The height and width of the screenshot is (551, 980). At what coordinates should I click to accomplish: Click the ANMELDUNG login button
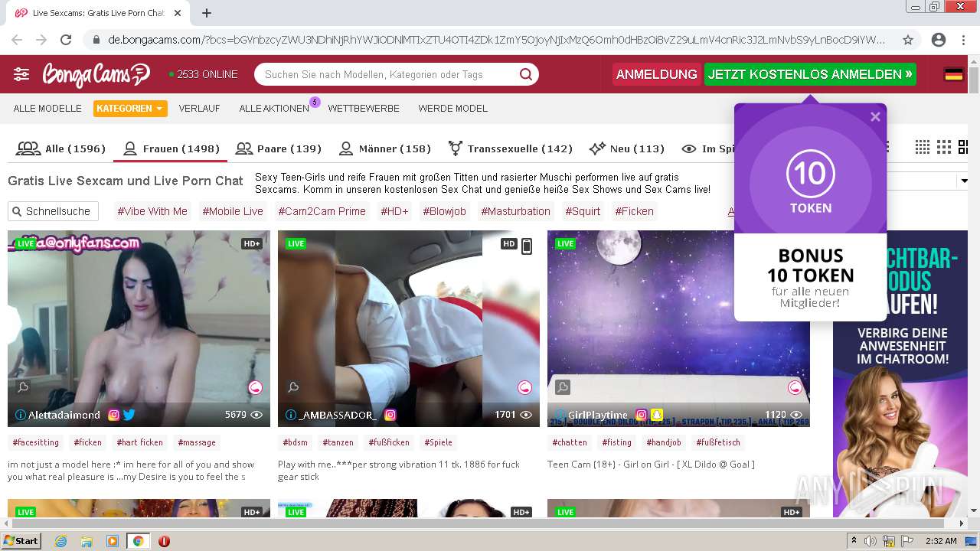(x=656, y=74)
